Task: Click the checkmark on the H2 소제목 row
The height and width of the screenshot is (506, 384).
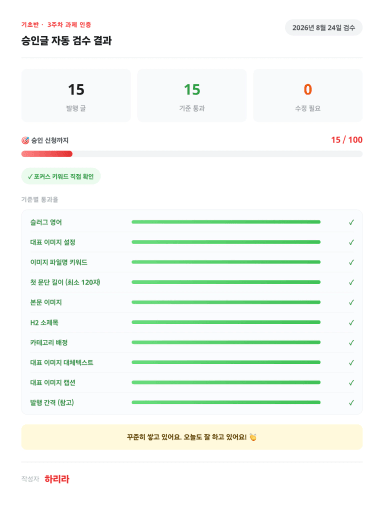Action: click(351, 322)
